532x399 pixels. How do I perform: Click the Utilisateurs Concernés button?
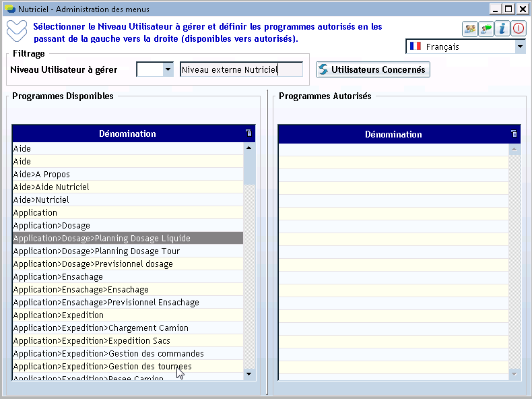(x=373, y=69)
